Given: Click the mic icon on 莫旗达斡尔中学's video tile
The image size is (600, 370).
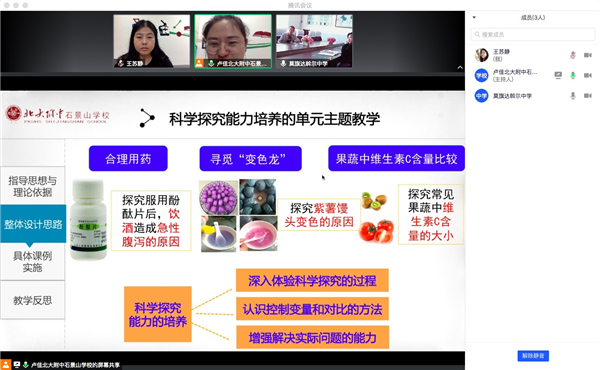Looking at the screenshot, I should [283, 63].
